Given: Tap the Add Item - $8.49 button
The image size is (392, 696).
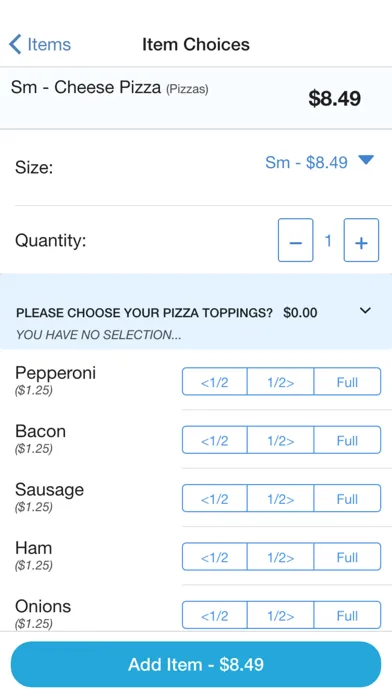Looking at the screenshot, I should coord(196,664).
